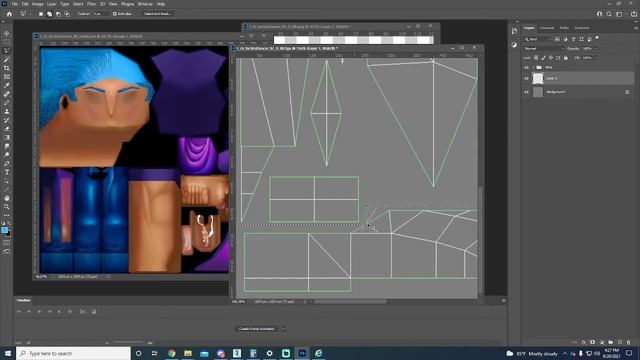Select the Pen tool
640x360 pixels.
click(7, 163)
